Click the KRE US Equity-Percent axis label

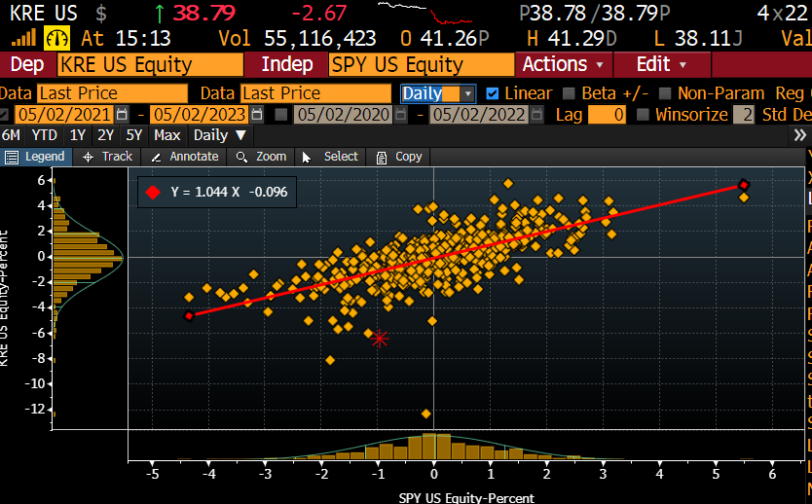pyautogui.click(x=5, y=299)
